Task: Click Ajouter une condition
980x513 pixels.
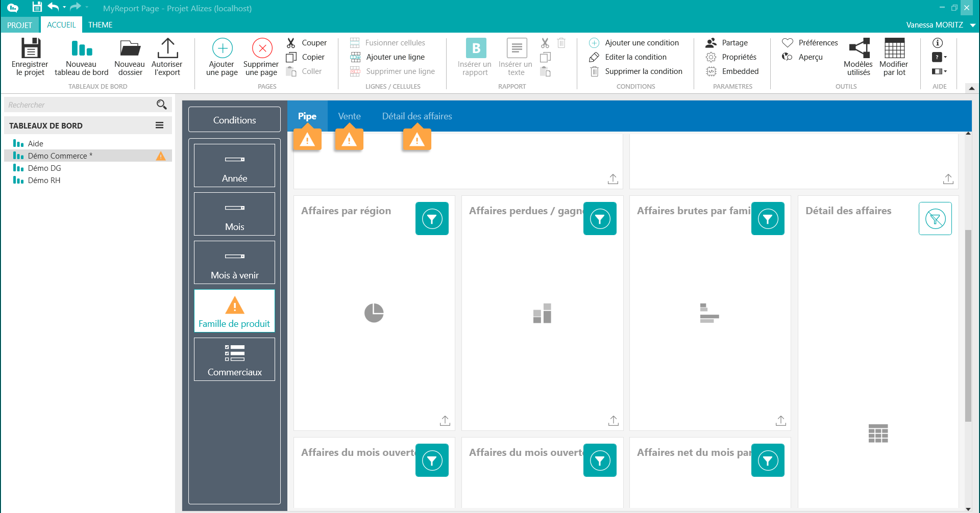Action: click(641, 43)
